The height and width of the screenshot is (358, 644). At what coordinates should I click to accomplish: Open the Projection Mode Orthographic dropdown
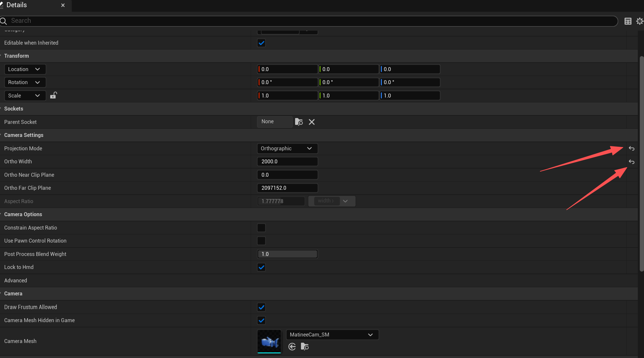point(287,148)
